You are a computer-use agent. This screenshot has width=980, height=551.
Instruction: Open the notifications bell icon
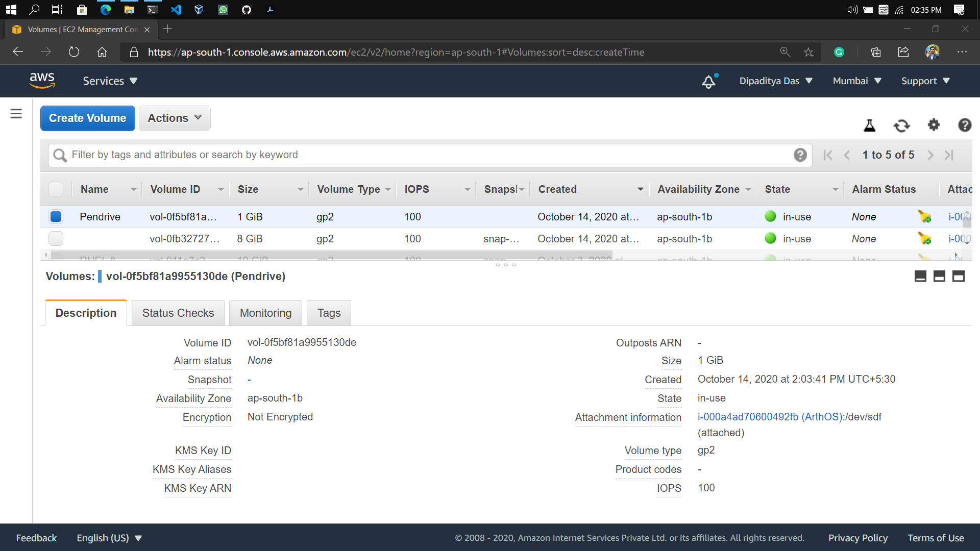(709, 81)
